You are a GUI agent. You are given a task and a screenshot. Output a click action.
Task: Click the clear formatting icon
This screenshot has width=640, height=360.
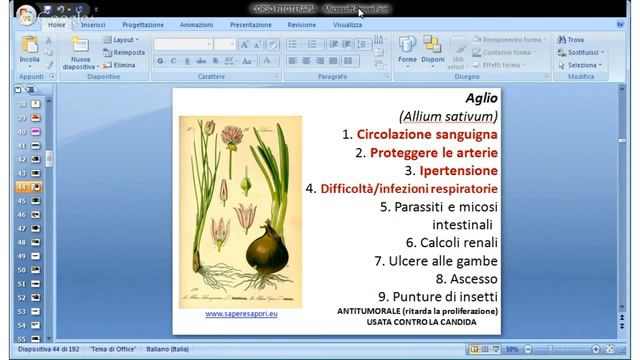point(273,44)
